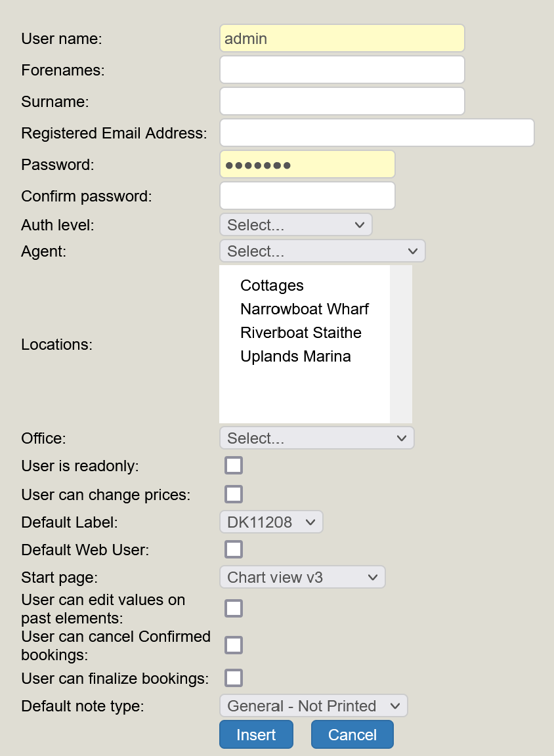Screen dimensions: 554x756
Task: Click the Confirm password field
Action: click(x=307, y=196)
